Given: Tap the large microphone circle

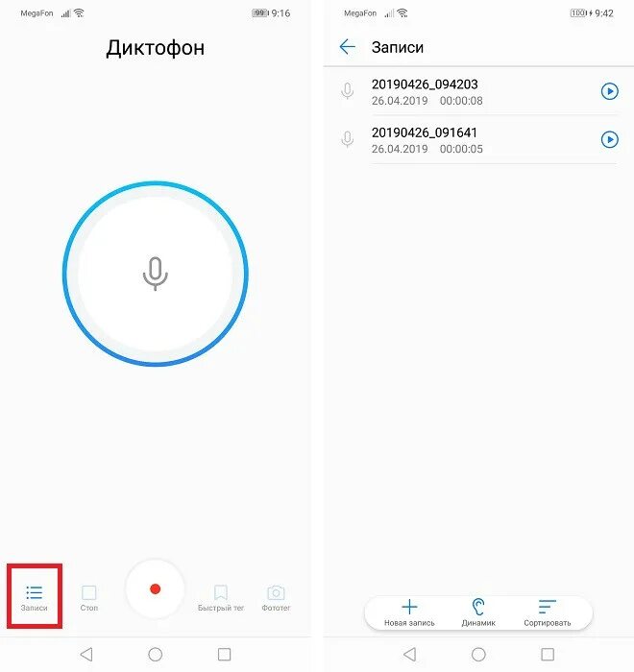Looking at the screenshot, I should 156,274.
